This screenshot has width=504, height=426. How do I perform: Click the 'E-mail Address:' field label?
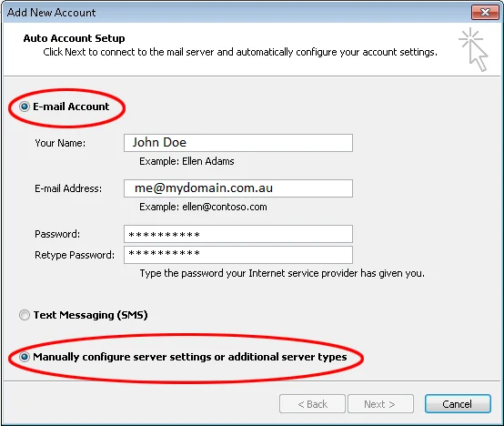[68, 188]
